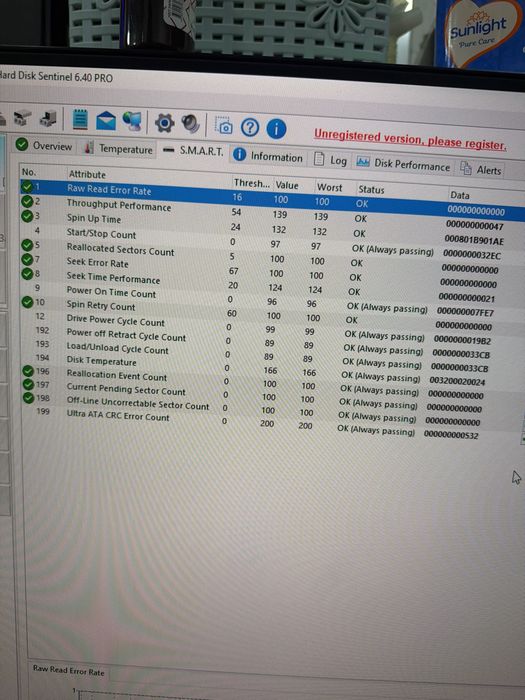Click the green check on Current Pending Sector Count row

[x=29, y=384]
